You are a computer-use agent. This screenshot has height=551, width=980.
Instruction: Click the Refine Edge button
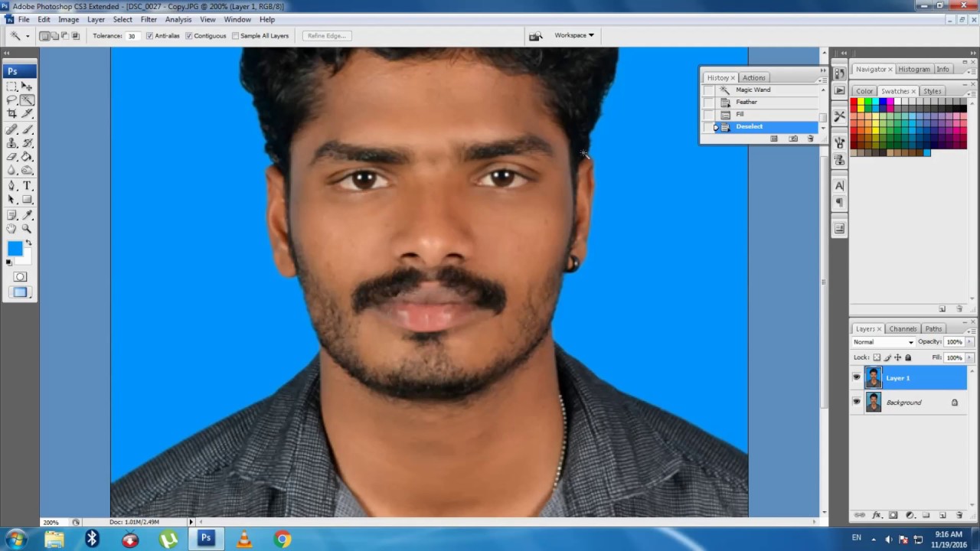coord(327,36)
